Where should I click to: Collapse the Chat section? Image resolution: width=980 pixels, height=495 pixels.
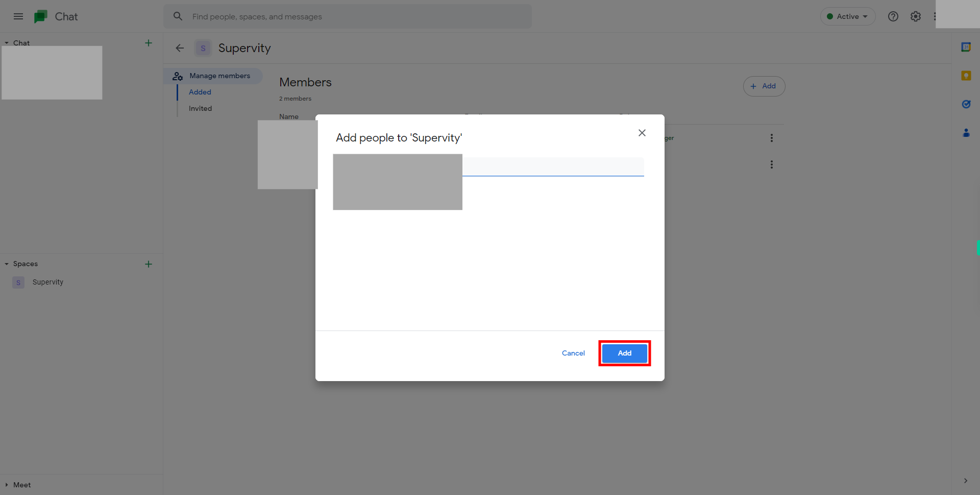pos(7,43)
